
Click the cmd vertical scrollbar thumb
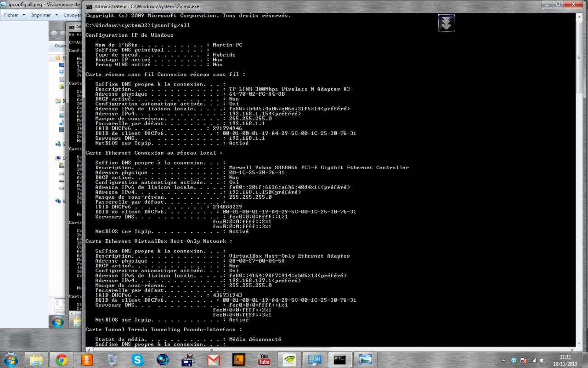click(x=579, y=57)
